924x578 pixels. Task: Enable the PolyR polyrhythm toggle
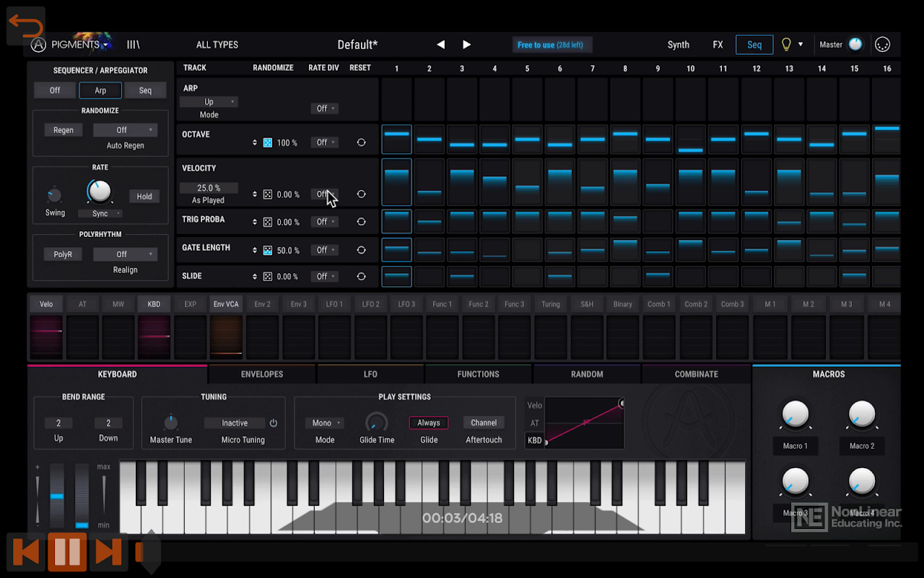tap(63, 254)
